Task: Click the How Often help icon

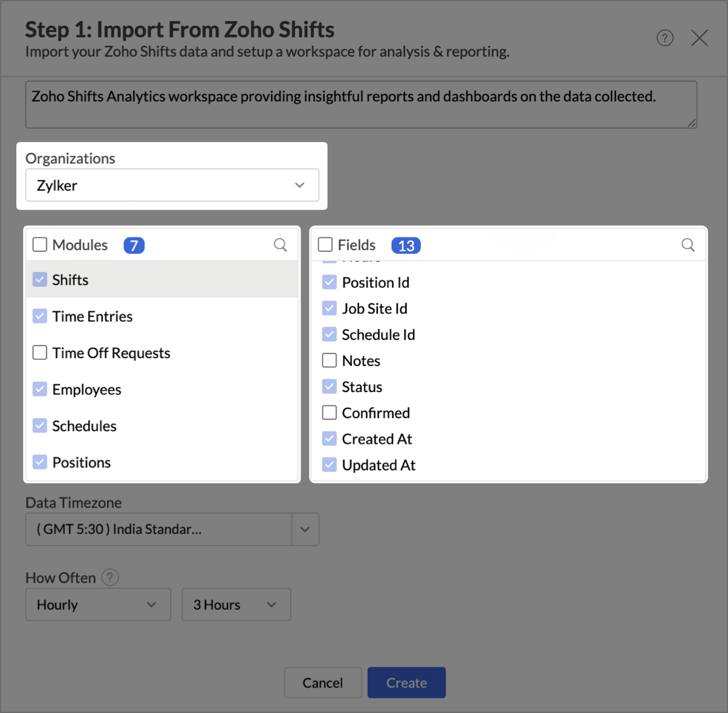Action: (109, 578)
